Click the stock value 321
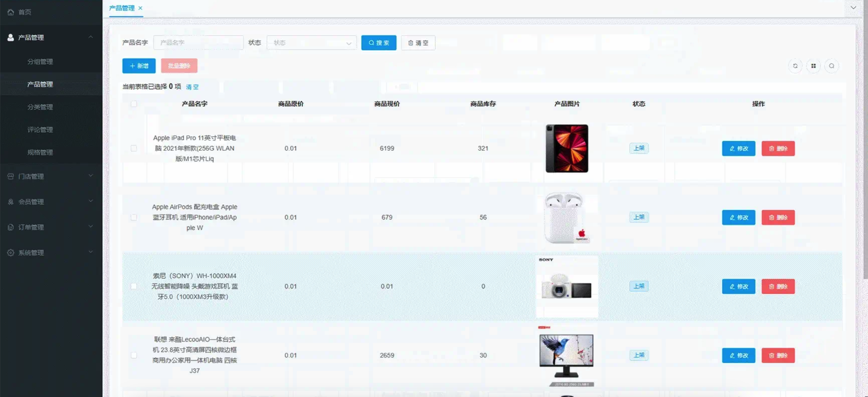This screenshot has height=397, width=868. pos(483,148)
